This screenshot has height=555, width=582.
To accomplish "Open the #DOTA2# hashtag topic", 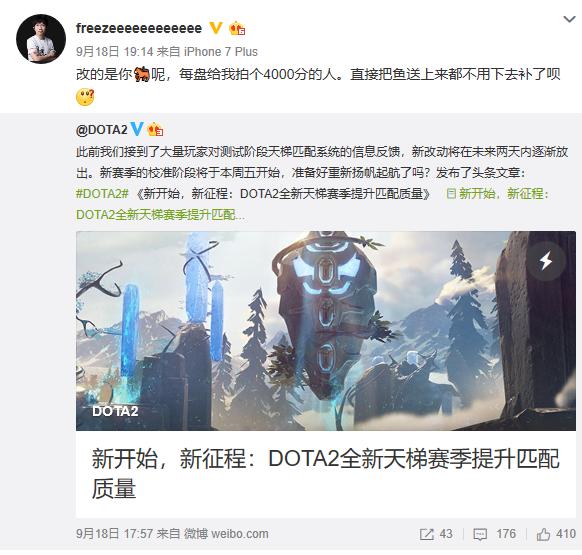I will [x=102, y=193].
